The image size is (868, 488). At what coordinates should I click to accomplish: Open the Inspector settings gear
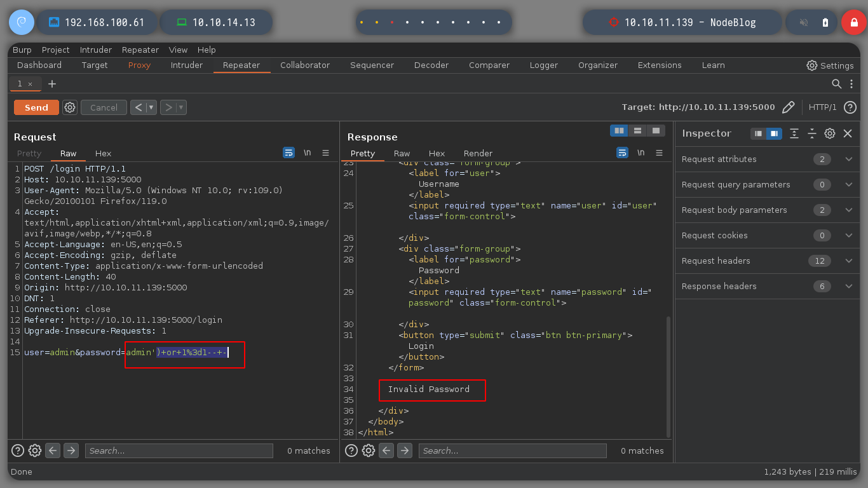coord(830,133)
